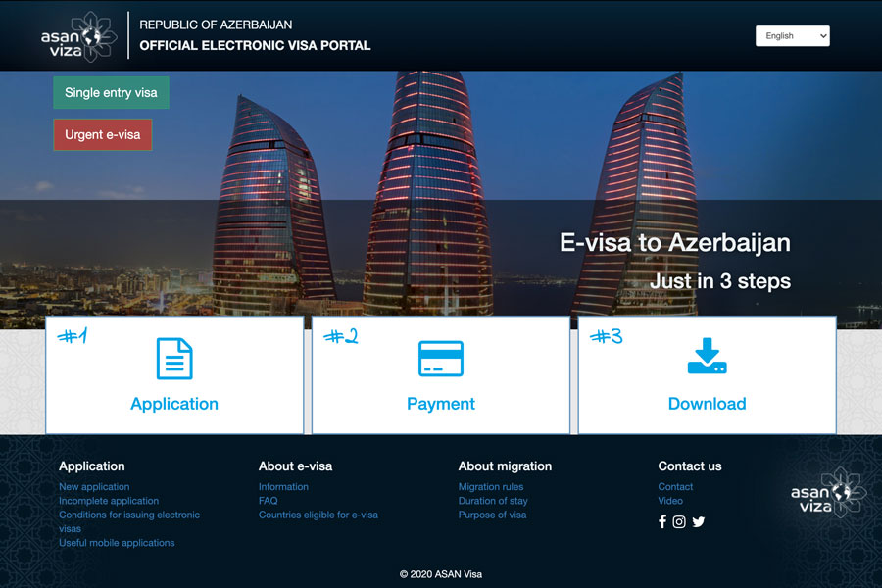Open Conditions for issuing electronic visas link
This screenshot has width=882, height=588.
[129, 521]
